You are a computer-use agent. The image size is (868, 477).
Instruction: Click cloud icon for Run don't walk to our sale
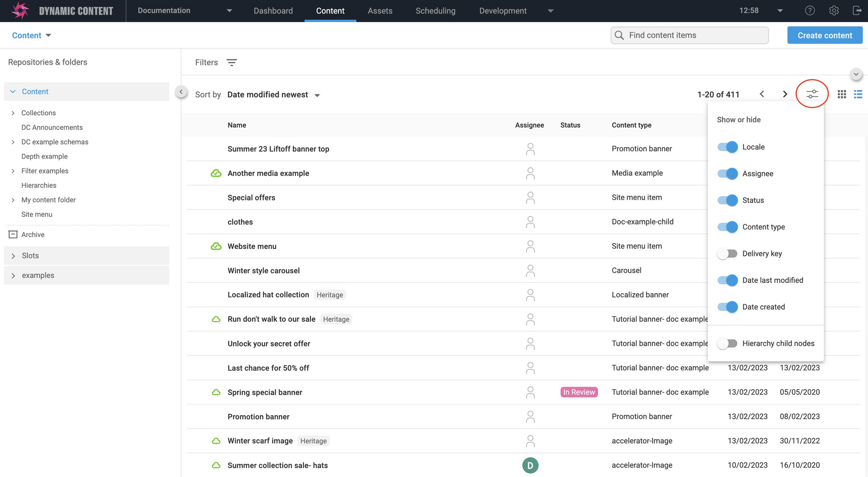216,319
